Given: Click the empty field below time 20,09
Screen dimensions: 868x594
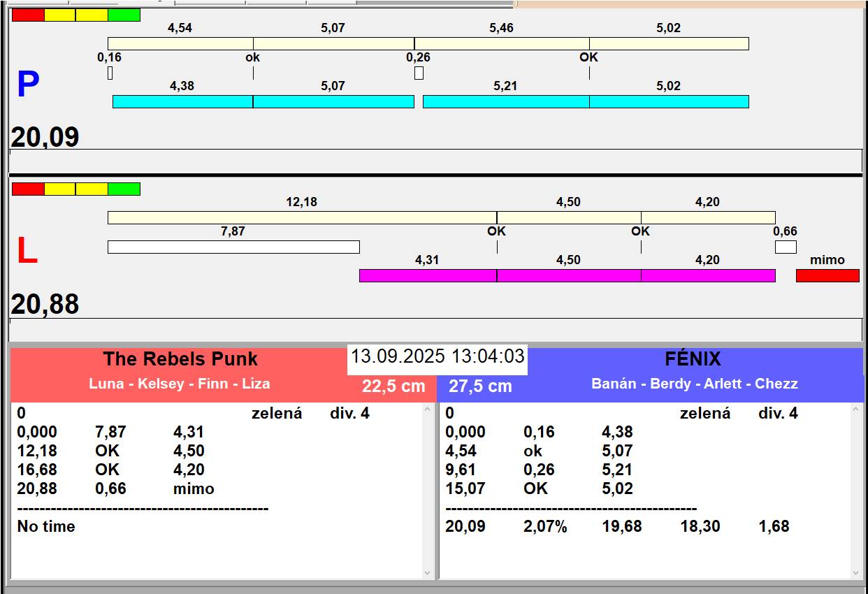Looking at the screenshot, I should pyautogui.click(x=435, y=161).
